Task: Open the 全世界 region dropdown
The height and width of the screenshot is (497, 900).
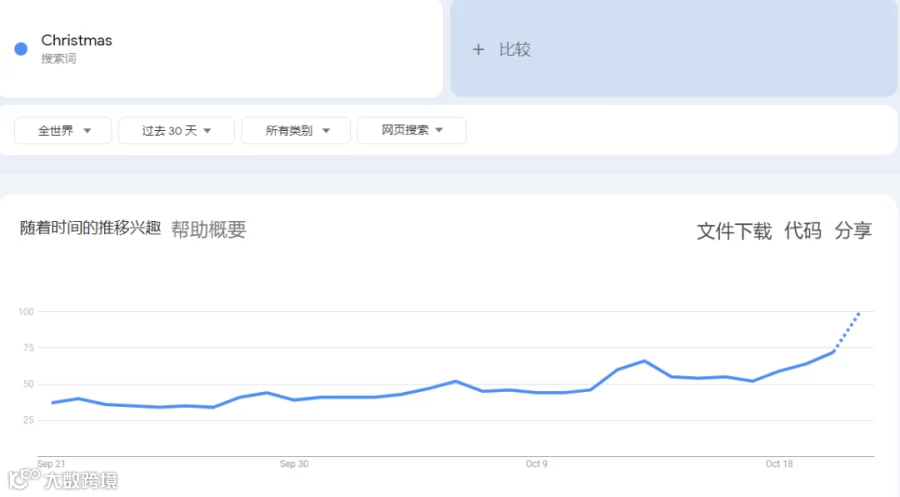Action: click(63, 131)
